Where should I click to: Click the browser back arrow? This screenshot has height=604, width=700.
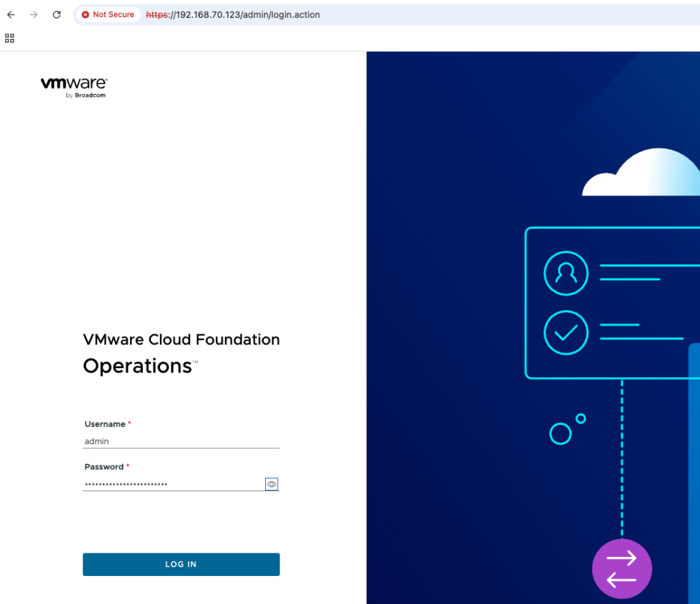click(11, 14)
